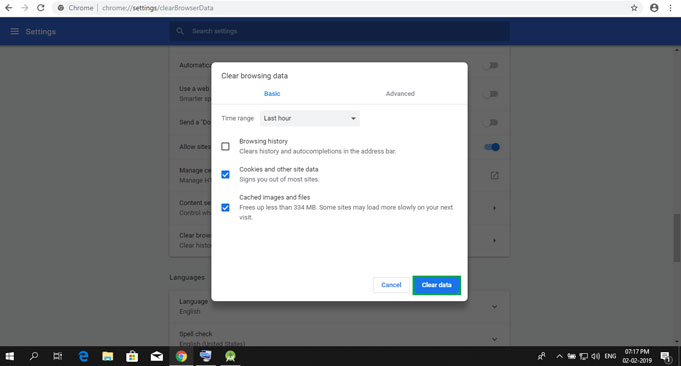
Task: Expand the Clear browsing data row arrow
Action: click(x=494, y=241)
